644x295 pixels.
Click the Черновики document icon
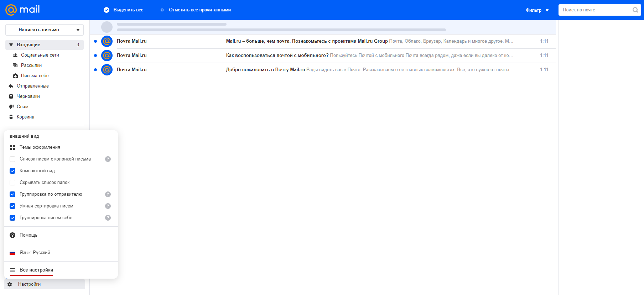point(11,96)
